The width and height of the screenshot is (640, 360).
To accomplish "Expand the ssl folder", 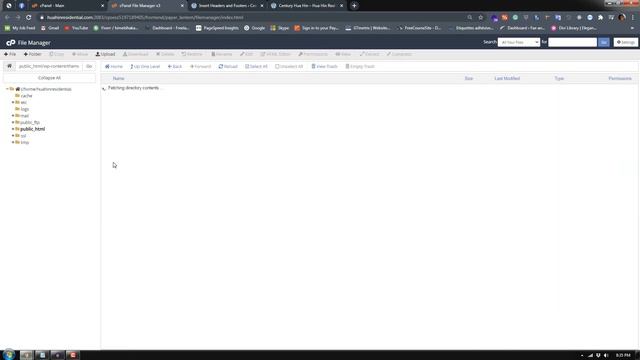I will tap(13, 136).
